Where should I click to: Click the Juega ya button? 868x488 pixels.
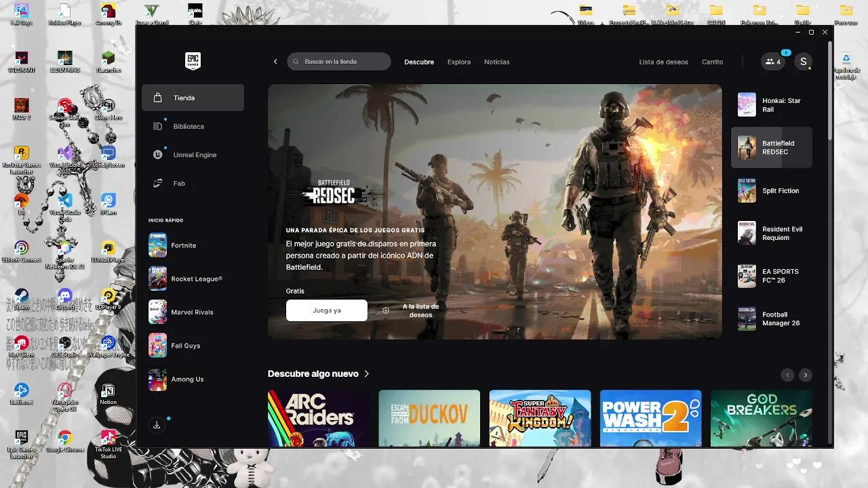point(327,310)
